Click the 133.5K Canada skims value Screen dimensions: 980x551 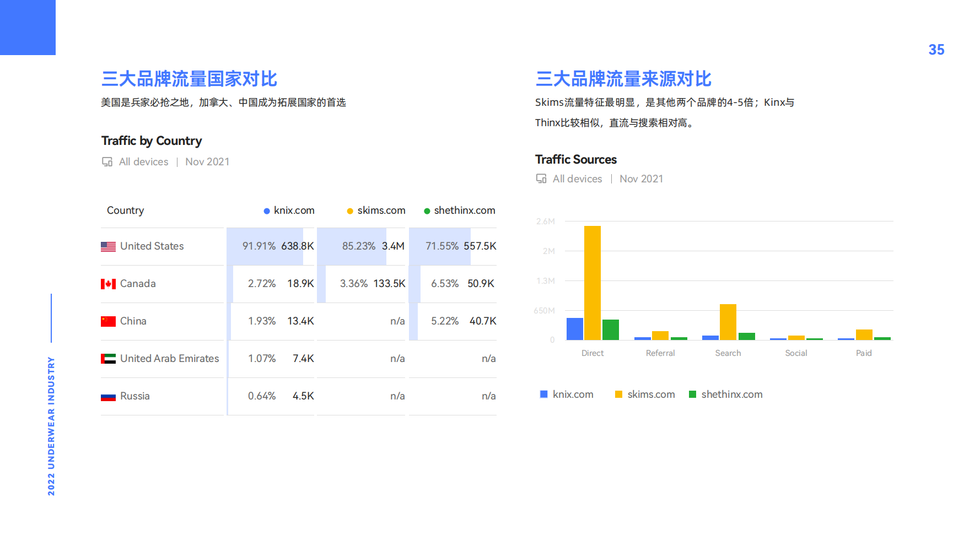389,284
